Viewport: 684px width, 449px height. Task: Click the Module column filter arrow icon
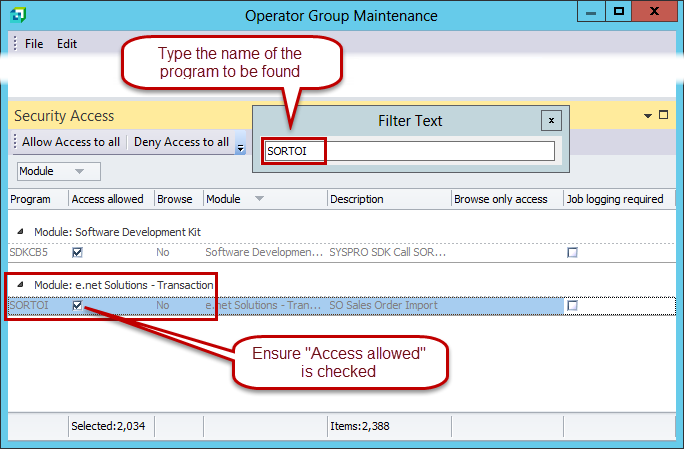click(259, 199)
